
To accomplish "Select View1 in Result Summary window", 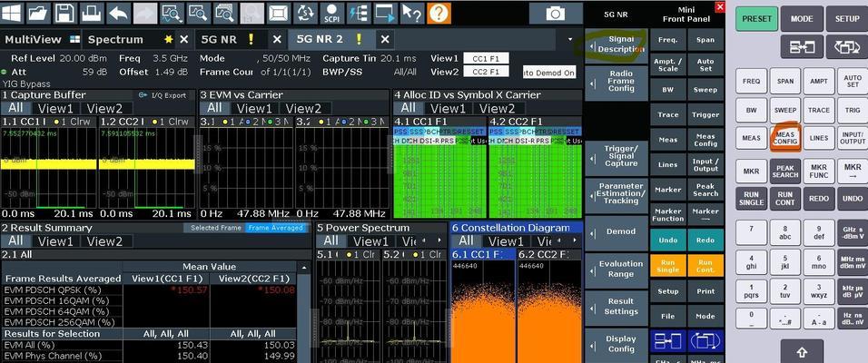I will (x=54, y=241).
